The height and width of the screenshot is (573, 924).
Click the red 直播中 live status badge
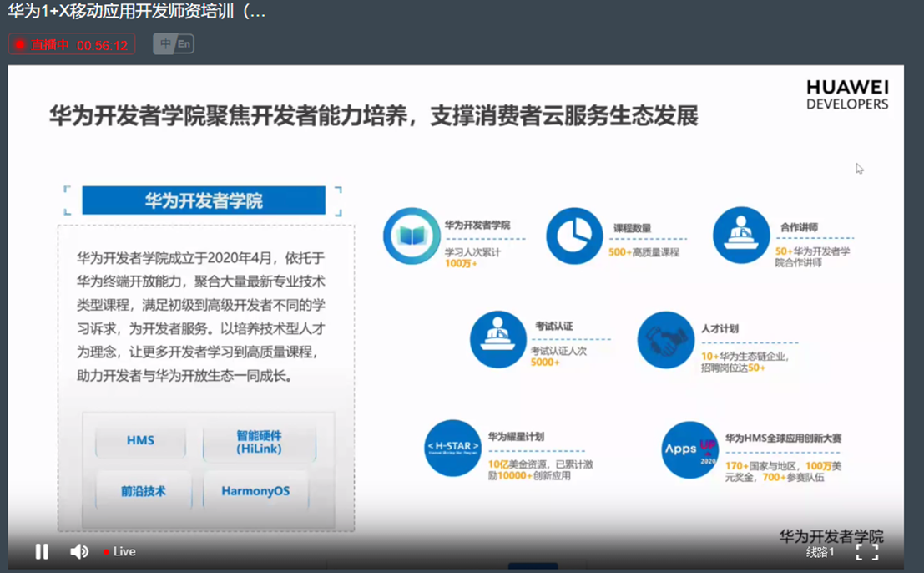(72, 45)
